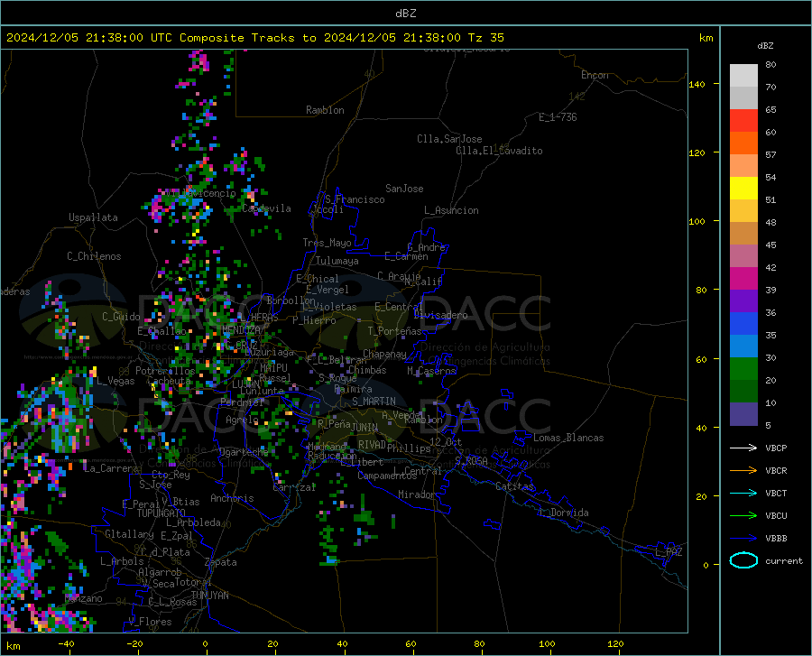
Task: Click the white VBCP arrow legend icon
Action: tap(743, 448)
